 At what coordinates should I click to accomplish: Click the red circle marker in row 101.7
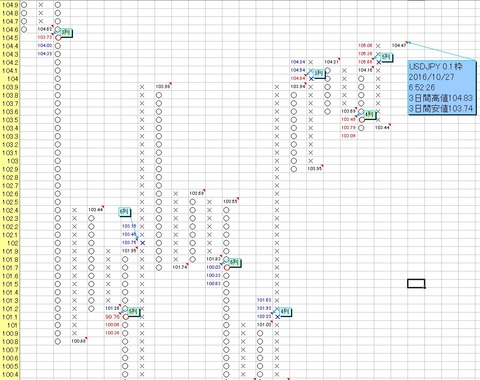point(227,267)
